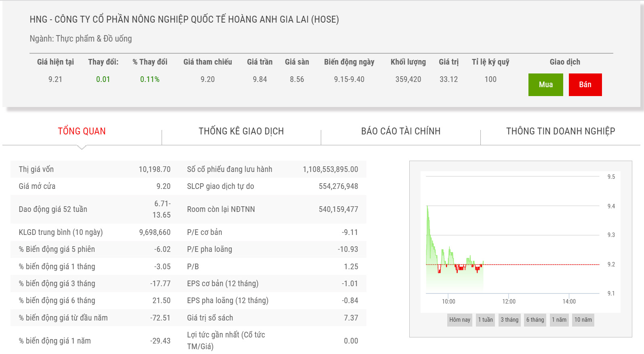Screen dimensions: 644x354
Task: Click the Ngành Thực phẩm & Đồ uống text
Action: [81, 39]
